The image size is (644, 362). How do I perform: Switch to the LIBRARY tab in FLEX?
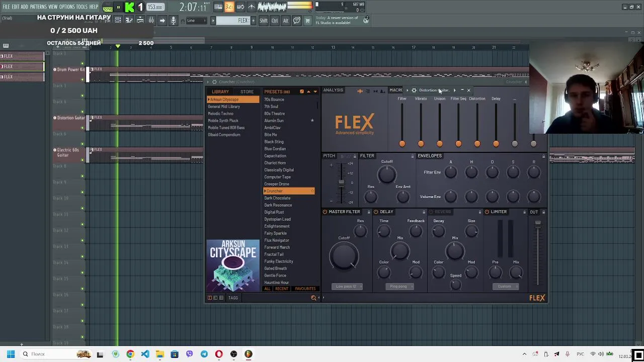click(220, 92)
